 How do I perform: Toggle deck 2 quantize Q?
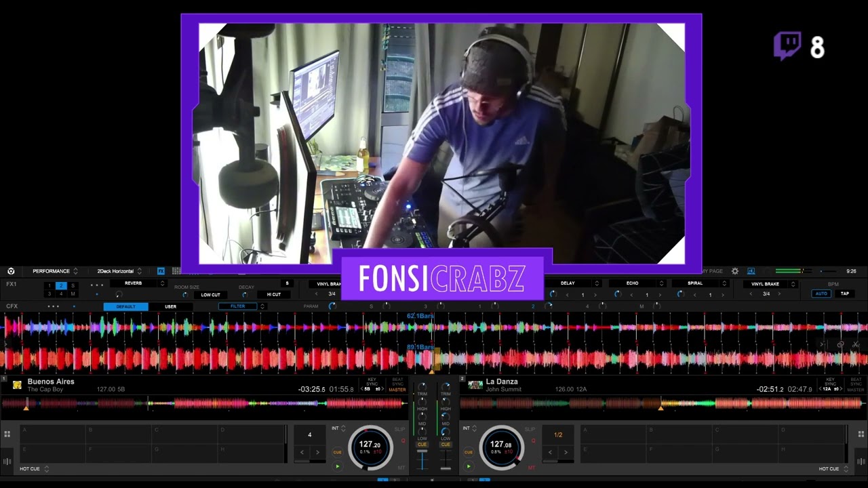(x=533, y=441)
